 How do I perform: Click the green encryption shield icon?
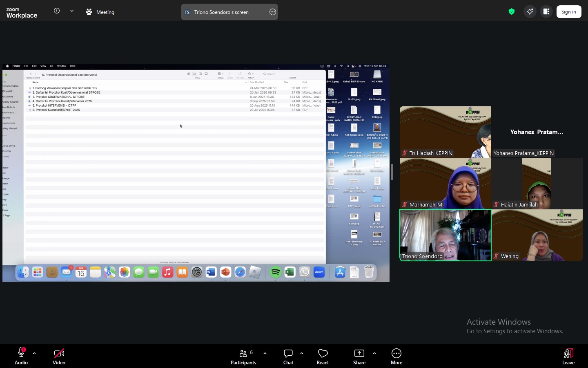(511, 11)
